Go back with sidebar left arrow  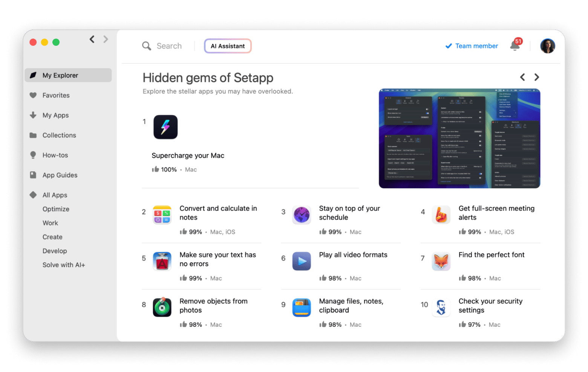[x=92, y=39]
